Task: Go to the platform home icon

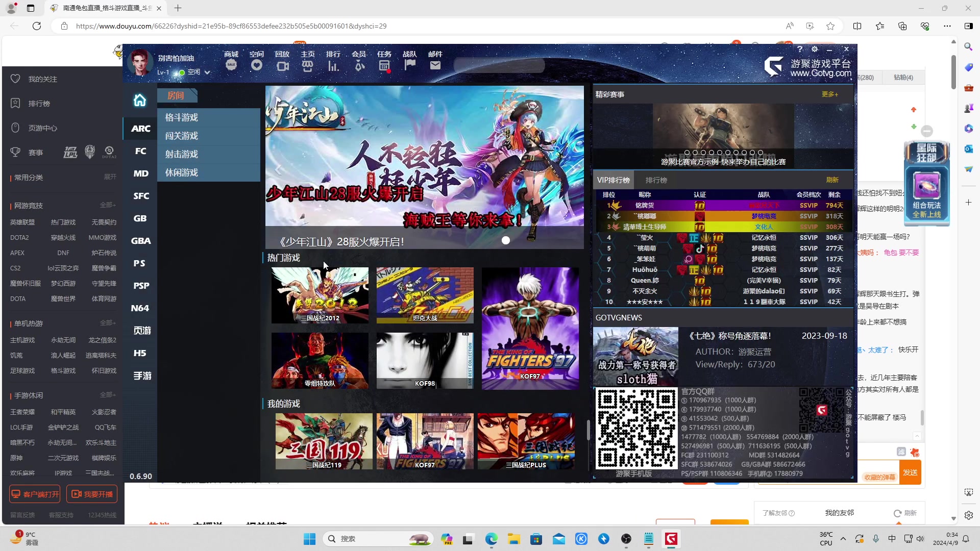Action: point(140,101)
